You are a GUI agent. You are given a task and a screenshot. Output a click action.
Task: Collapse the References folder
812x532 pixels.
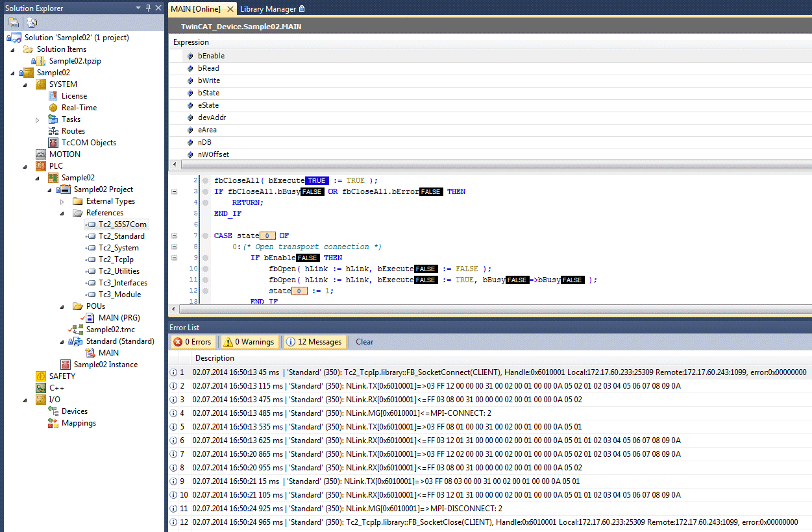pos(62,213)
